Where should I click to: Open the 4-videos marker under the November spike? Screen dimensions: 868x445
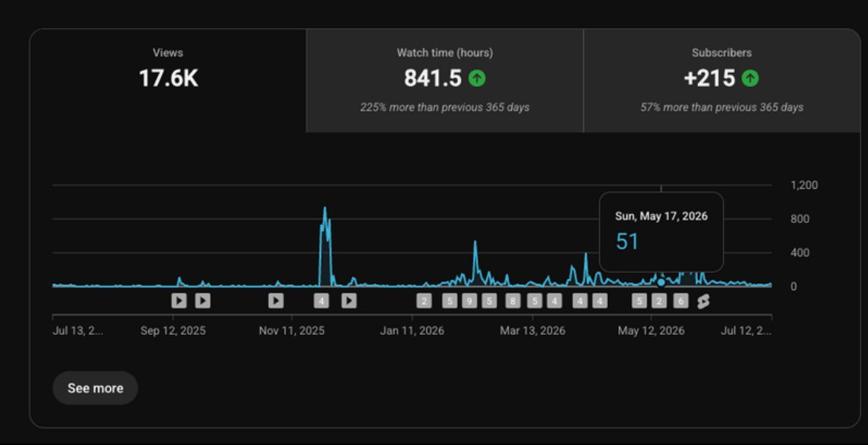321,300
